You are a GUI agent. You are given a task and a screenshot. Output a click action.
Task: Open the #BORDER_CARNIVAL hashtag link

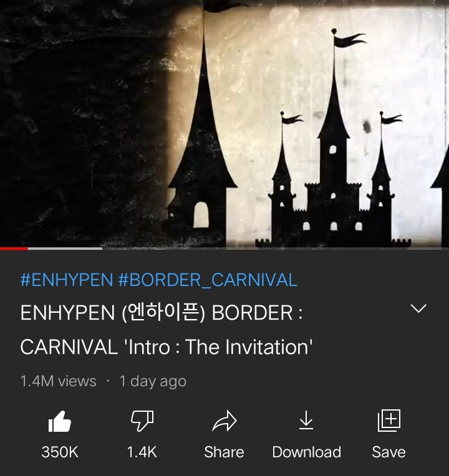[208, 280]
